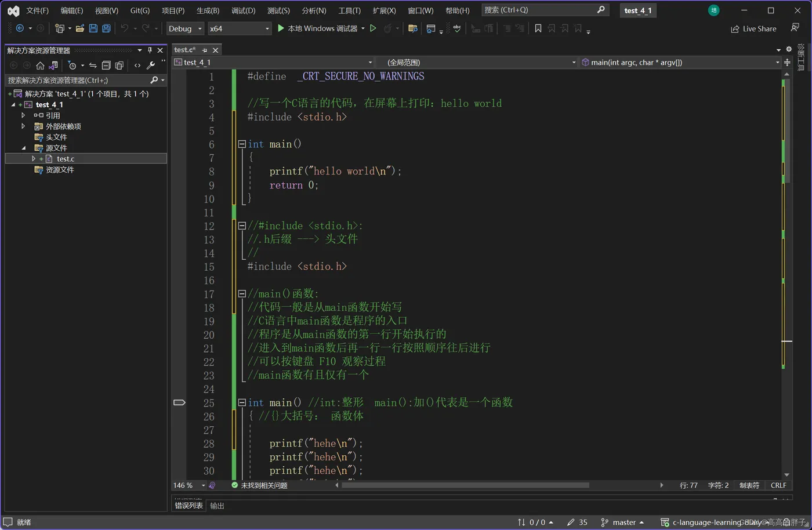Toggle pin on Solution Explorer panel
Screen dimensions: 812x530
tap(150, 50)
